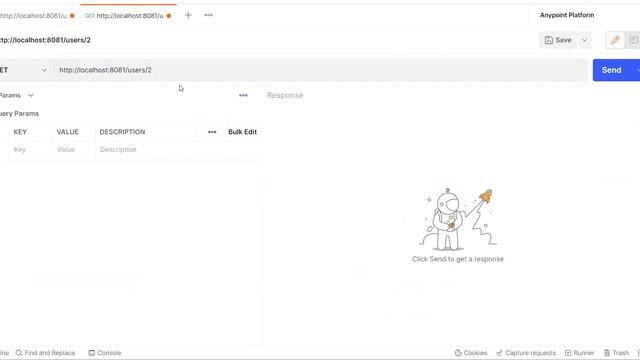This screenshot has height=360, width=640.
Task: Click the KEY column header
Action: click(20, 132)
